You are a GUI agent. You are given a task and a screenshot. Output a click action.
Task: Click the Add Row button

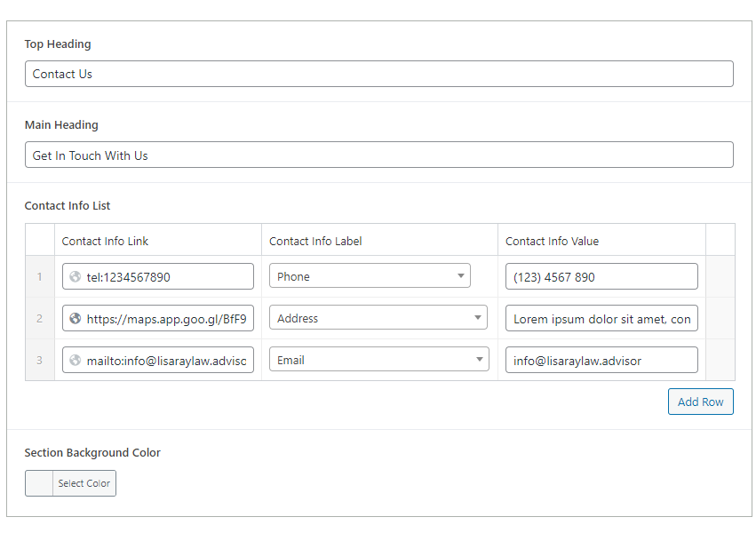pos(701,402)
